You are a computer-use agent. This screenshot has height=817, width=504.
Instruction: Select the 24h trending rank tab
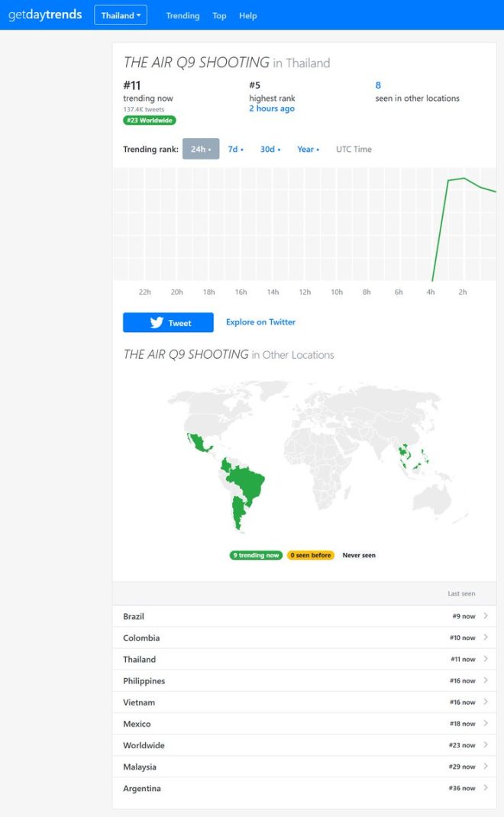pyautogui.click(x=201, y=149)
